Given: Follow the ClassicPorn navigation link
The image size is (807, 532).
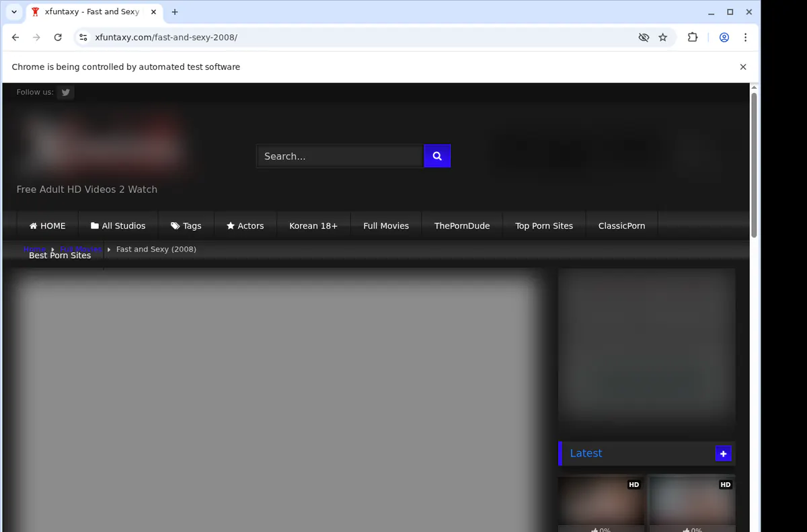Looking at the screenshot, I should pos(622,226).
